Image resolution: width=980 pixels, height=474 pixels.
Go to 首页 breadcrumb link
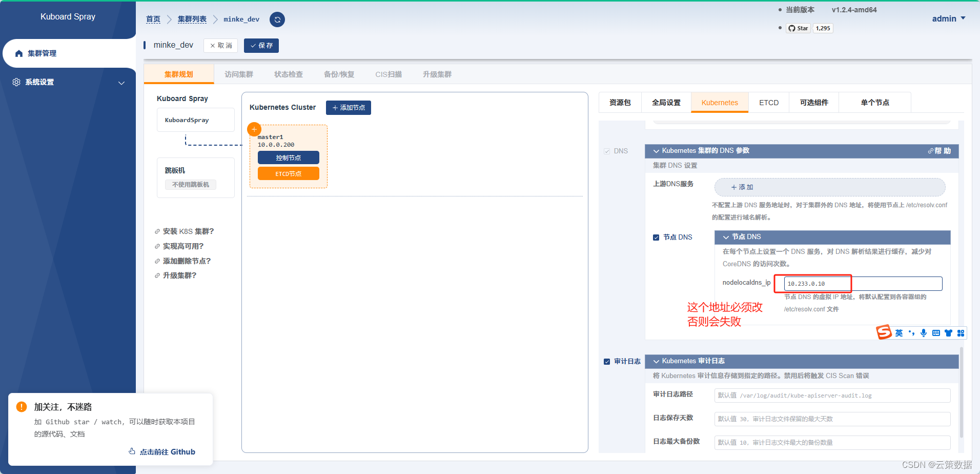(x=153, y=19)
